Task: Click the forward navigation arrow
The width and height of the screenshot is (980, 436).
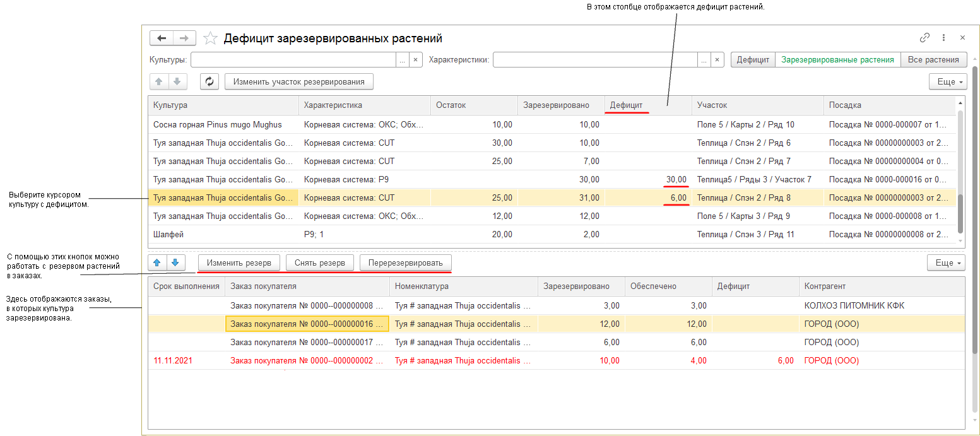Action: click(184, 38)
